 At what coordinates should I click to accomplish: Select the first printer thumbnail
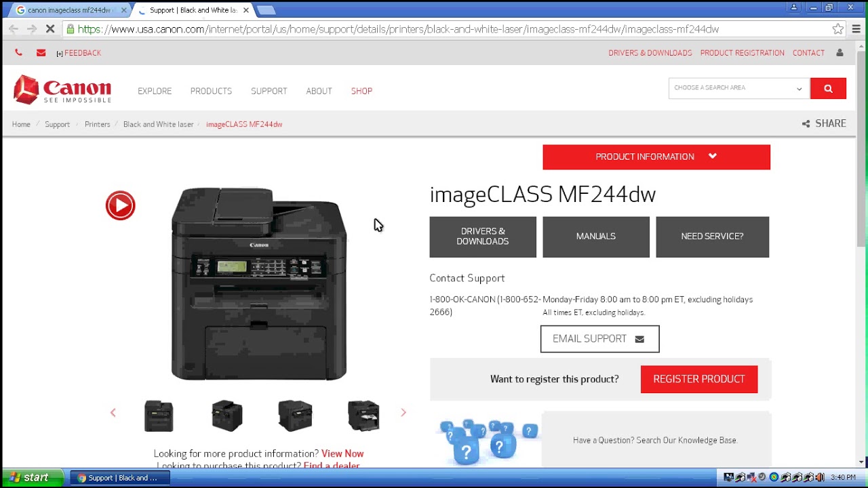pos(159,415)
